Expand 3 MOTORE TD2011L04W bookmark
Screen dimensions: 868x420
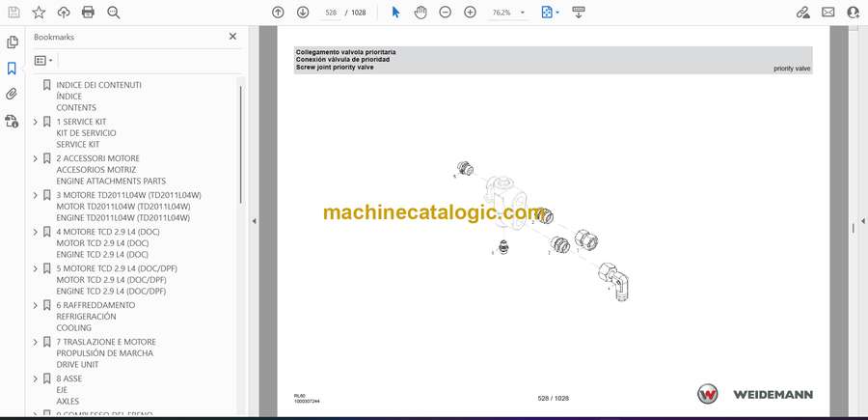click(x=36, y=195)
